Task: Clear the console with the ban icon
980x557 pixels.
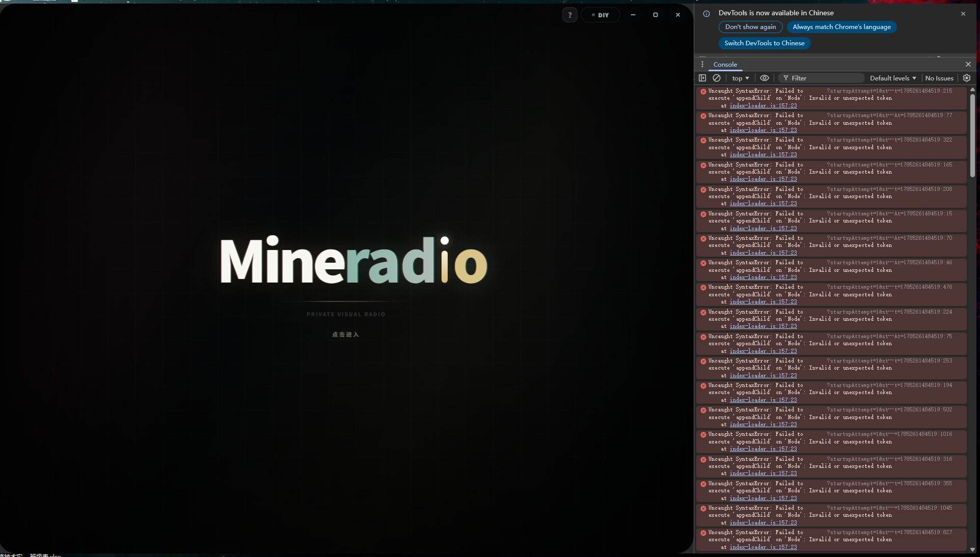Action: pos(717,78)
